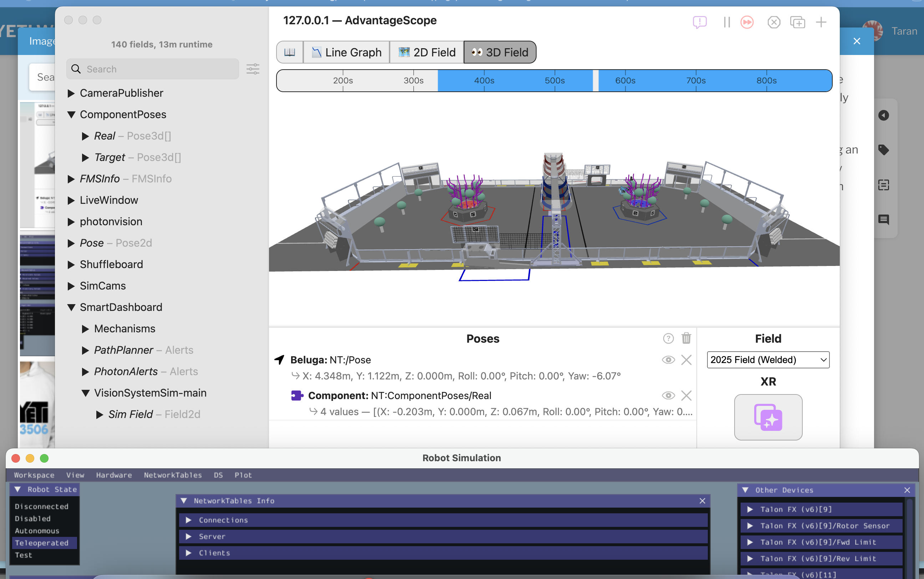Collapse the SmartDashboard tree node
The height and width of the screenshot is (579, 924).
(x=71, y=307)
